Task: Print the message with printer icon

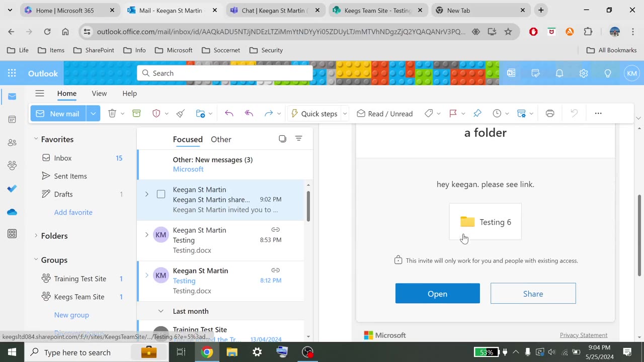Action: click(550, 114)
